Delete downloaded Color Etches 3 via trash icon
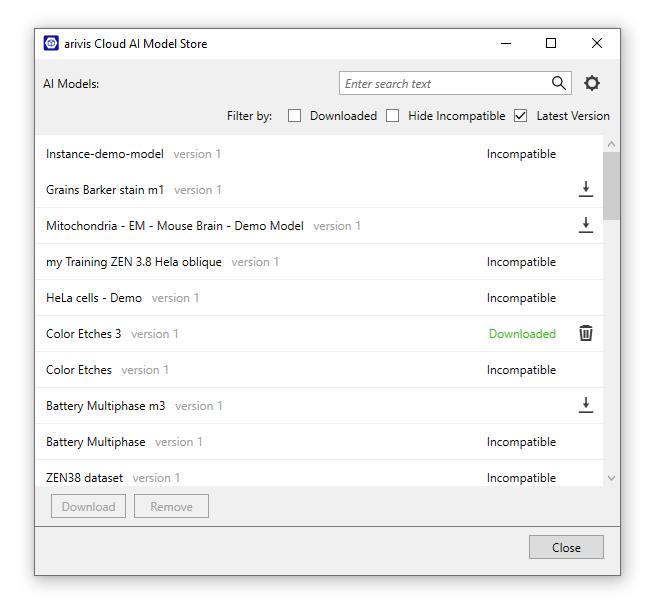Image resolution: width=655 pixels, height=613 pixels. pos(586,334)
